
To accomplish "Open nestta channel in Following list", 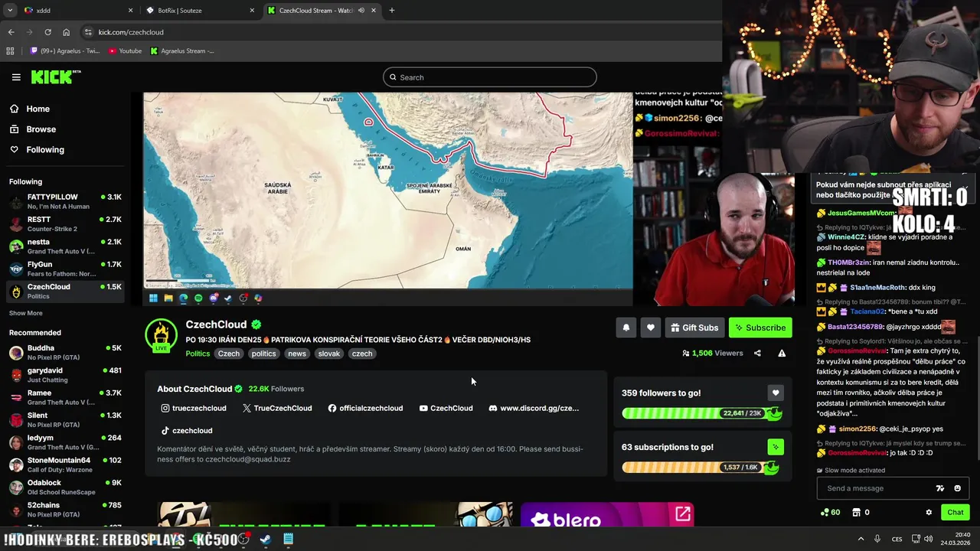I will point(65,246).
